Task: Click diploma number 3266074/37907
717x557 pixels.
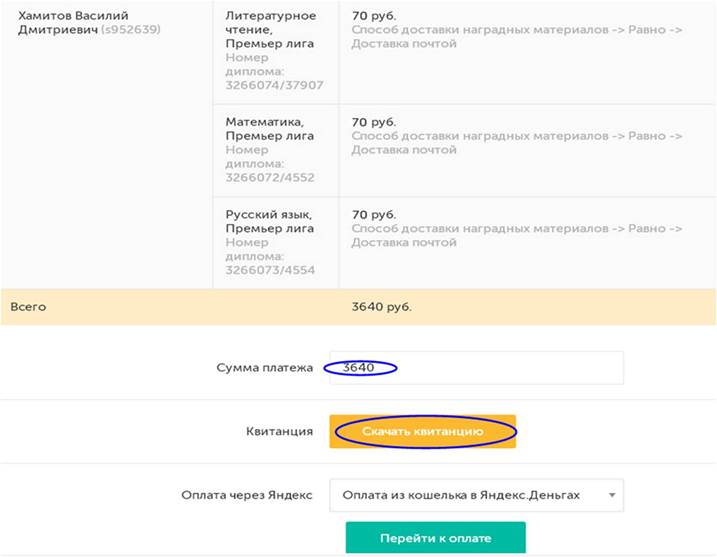Action: click(274, 85)
